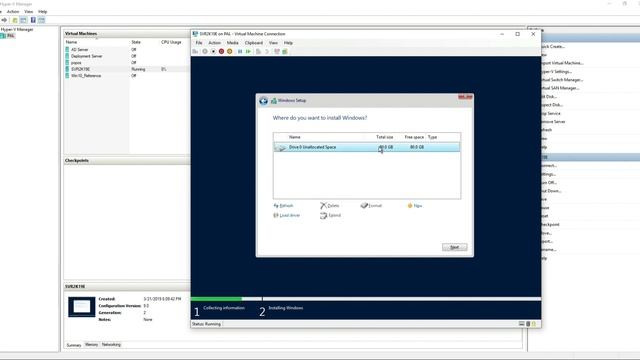Click the Enhanced Session icon in VM toolbar

tap(277, 51)
